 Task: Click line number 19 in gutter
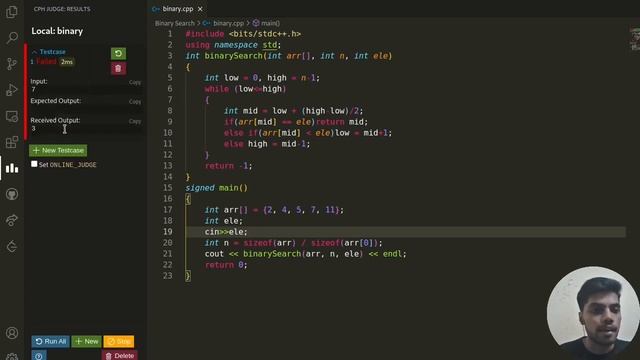pyautogui.click(x=168, y=232)
